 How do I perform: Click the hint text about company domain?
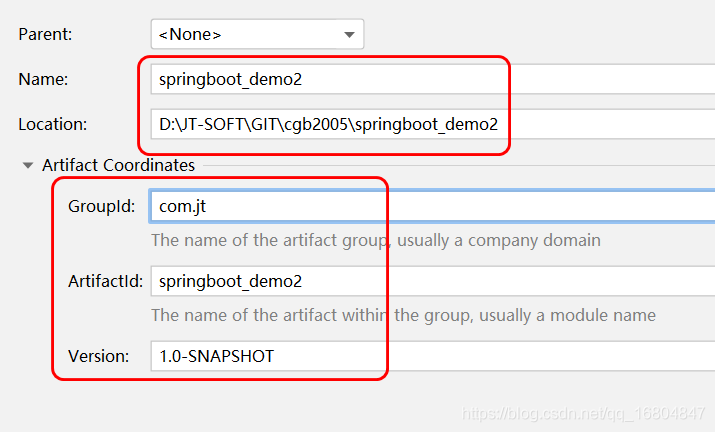pos(376,240)
